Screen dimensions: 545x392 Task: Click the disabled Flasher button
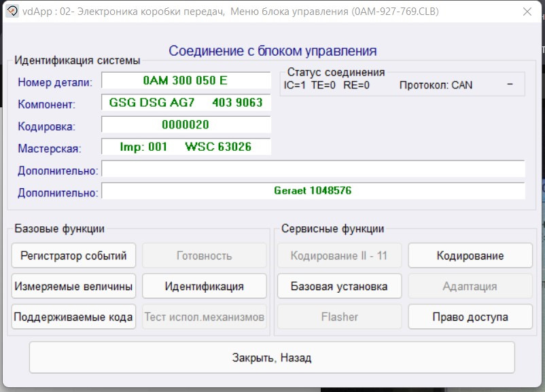(x=339, y=317)
